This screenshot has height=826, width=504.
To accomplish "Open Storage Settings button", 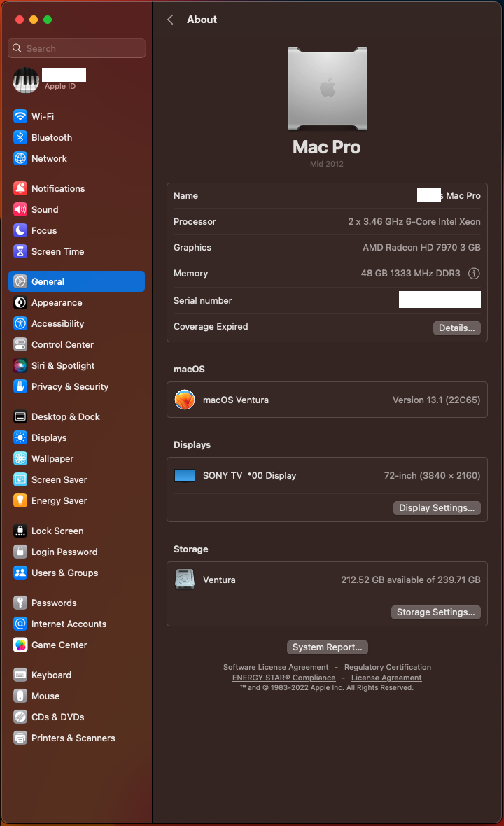I will pos(435,612).
